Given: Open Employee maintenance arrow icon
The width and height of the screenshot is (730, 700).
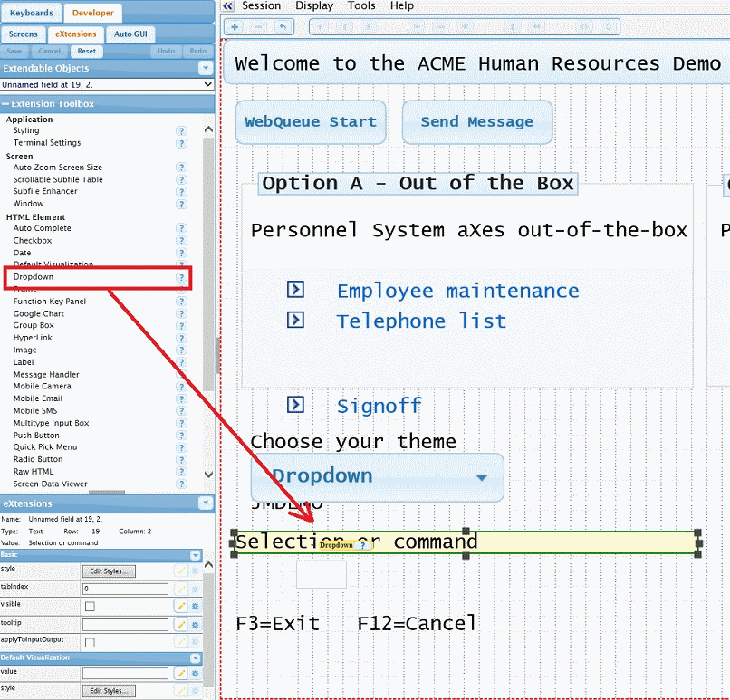Looking at the screenshot, I should click(295, 290).
